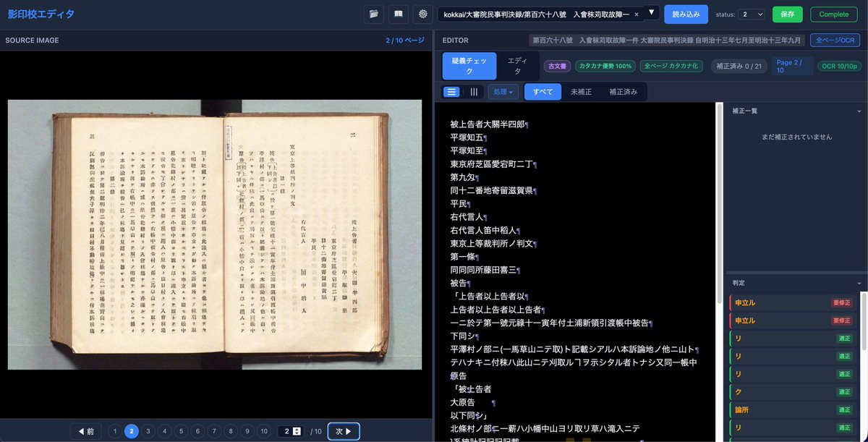Select vertical columns layout icon

tap(474, 92)
